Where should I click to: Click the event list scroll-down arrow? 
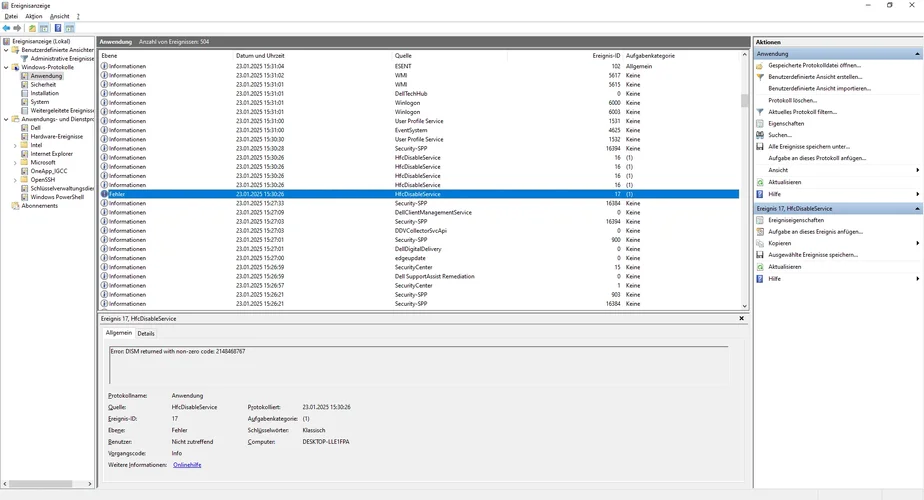[744, 306]
